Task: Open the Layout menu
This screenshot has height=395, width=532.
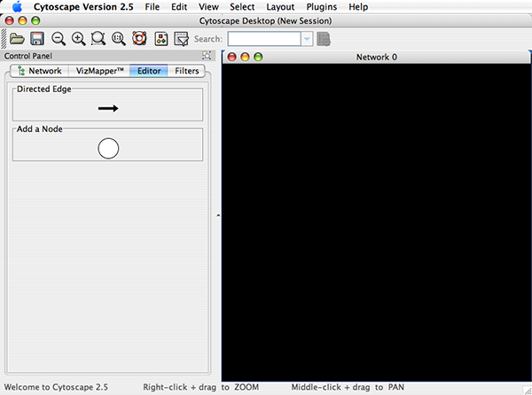Action: tap(280, 7)
